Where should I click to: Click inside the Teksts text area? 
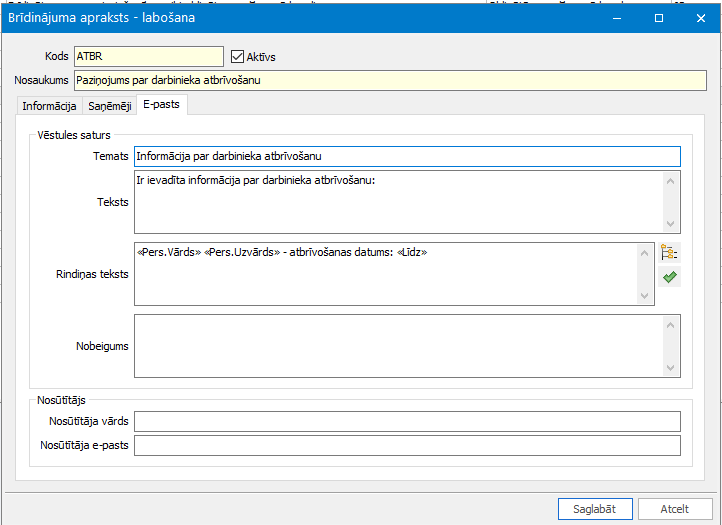pyautogui.click(x=397, y=201)
